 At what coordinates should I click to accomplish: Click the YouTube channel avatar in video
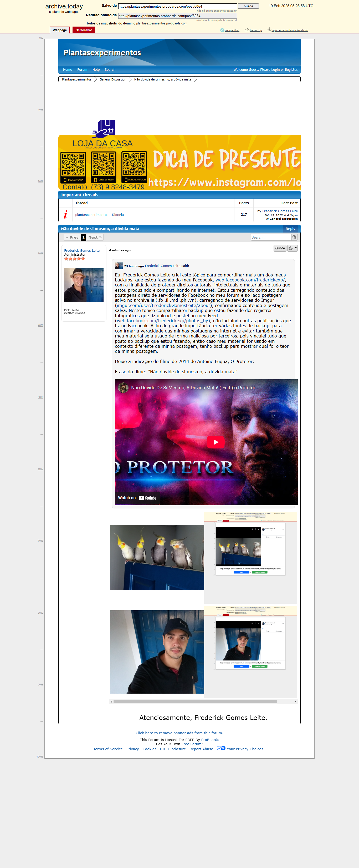pos(123,388)
